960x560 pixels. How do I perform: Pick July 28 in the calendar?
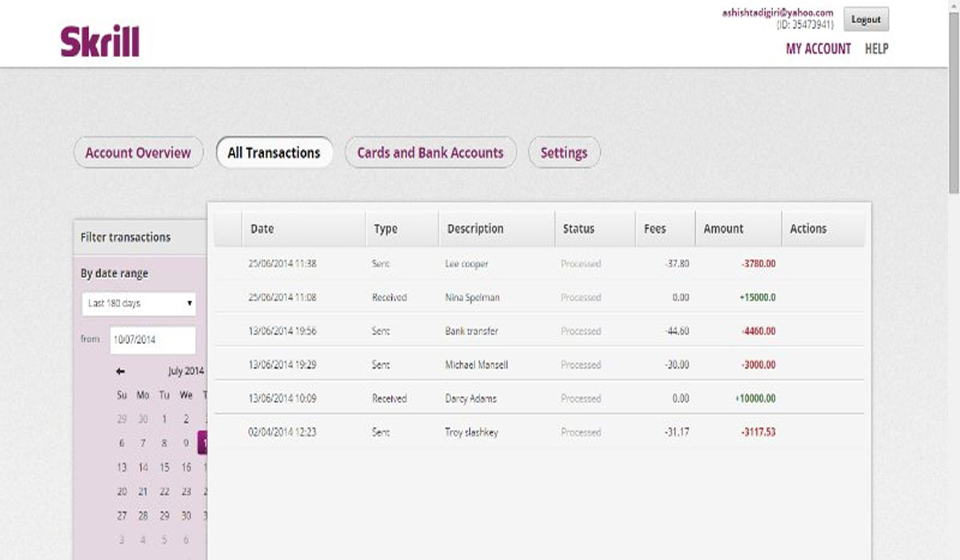[143, 516]
